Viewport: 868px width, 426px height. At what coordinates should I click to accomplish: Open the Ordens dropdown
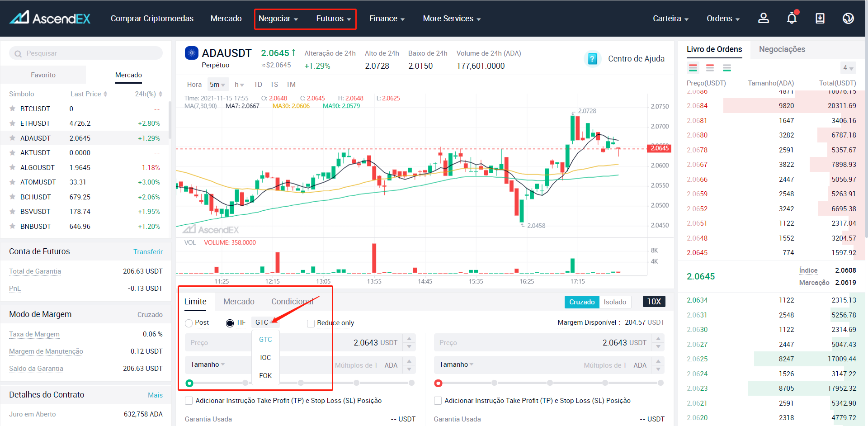tap(723, 19)
